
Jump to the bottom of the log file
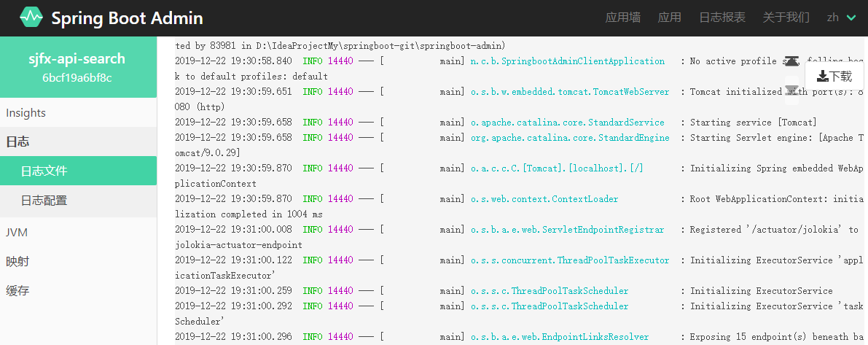[x=791, y=90]
